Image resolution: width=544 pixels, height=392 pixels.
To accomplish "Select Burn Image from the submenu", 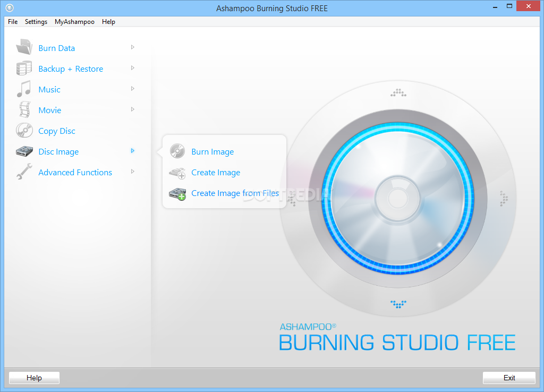I will (x=212, y=151).
